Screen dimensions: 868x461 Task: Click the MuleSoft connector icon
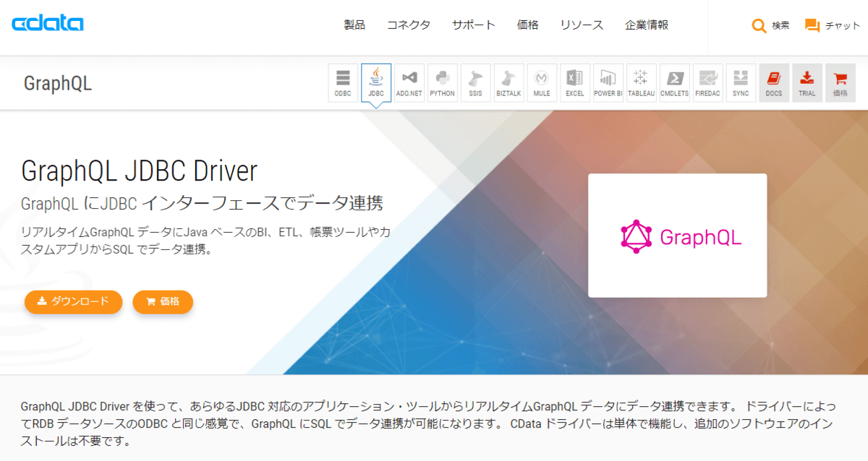pos(542,82)
